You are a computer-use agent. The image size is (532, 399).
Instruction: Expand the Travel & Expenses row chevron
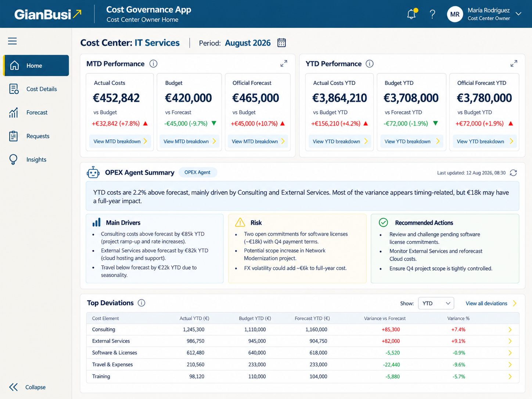510,364
